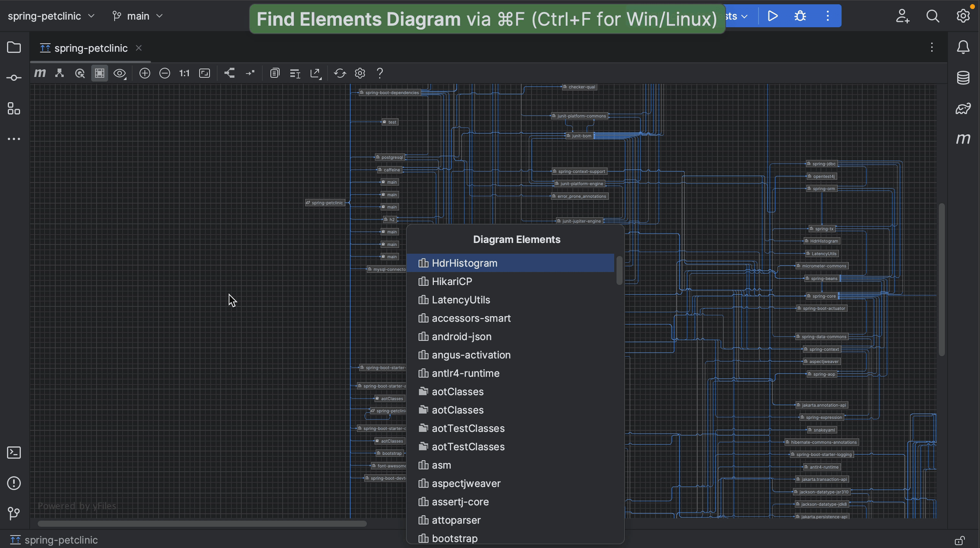Open the Database tool window
Viewport: 980px width, 548px height.
coord(963,77)
